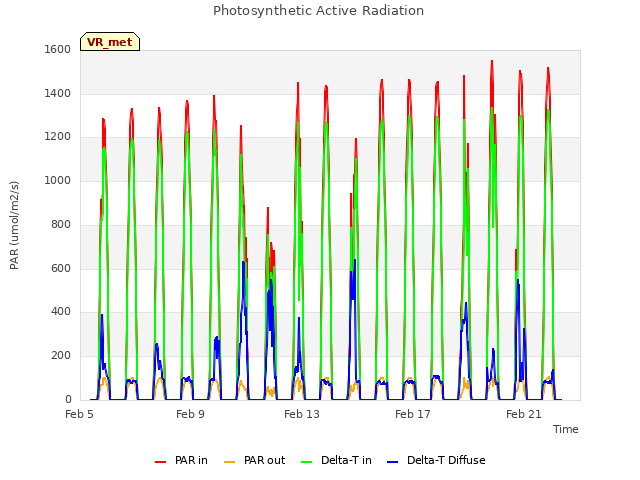
Task: Click the green Delta-T in legend swatch
Action: click(x=307, y=462)
